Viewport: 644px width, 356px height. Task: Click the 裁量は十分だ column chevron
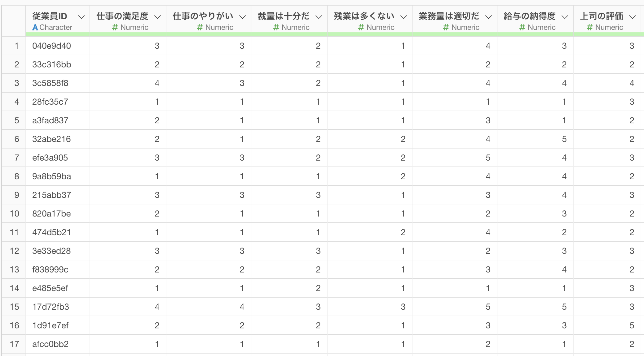pyautogui.click(x=319, y=17)
